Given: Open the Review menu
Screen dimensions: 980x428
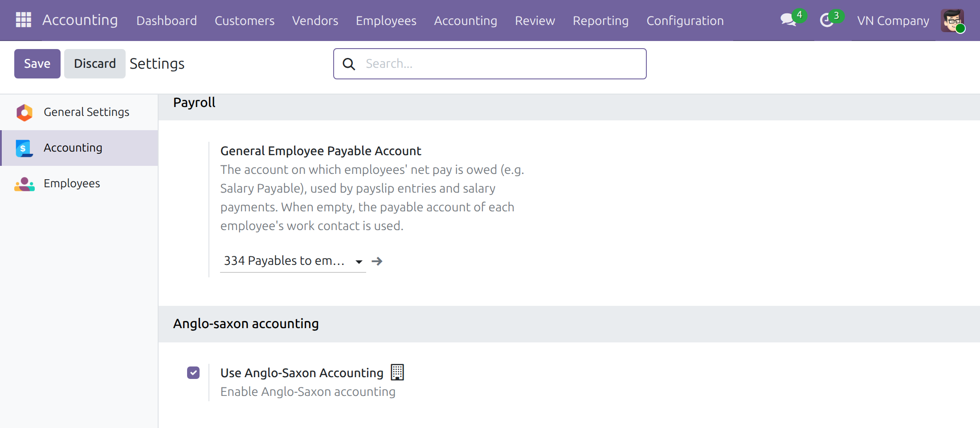Looking at the screenshot, I should (535, 21).
